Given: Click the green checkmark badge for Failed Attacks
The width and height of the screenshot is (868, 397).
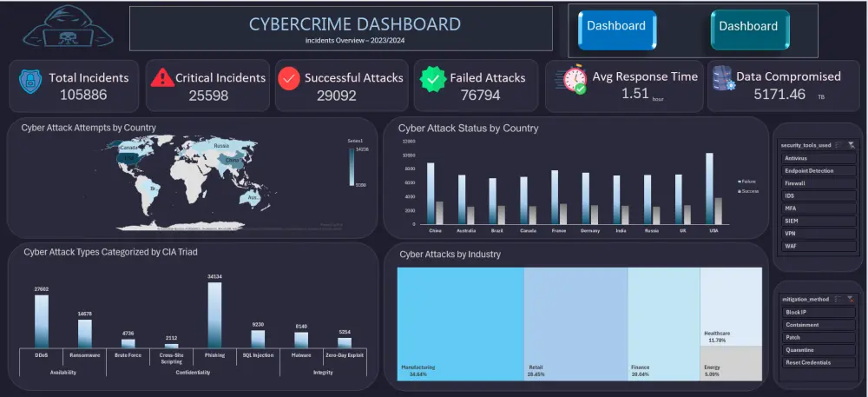Looking at the screenshot, I should [x=433, y=79].
